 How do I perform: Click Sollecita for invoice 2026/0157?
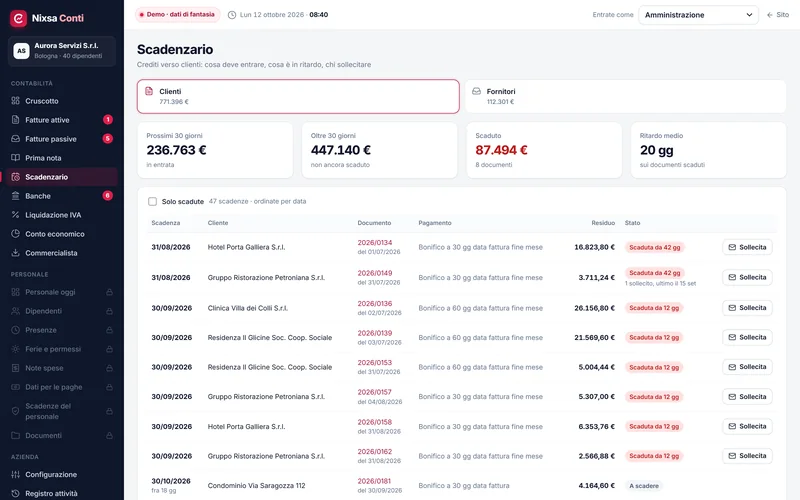click(747, 396)
